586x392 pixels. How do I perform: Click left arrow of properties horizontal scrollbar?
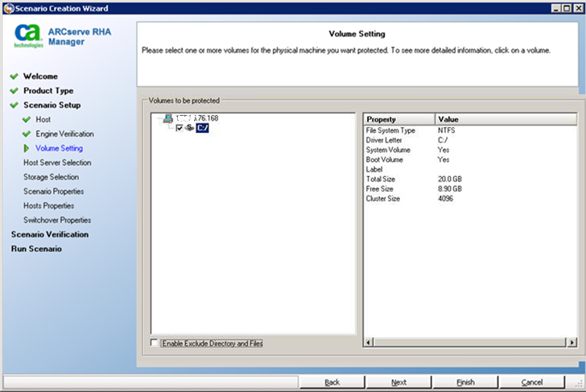pos(369,343)
